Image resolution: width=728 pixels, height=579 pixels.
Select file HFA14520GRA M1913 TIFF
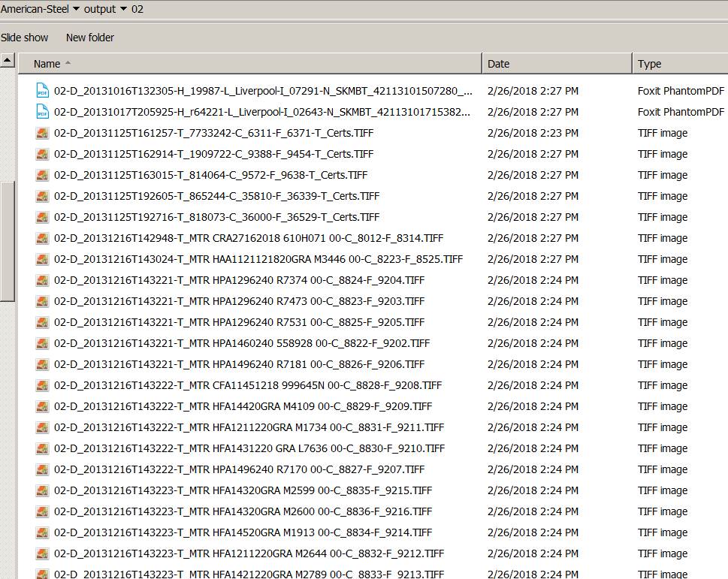[243, 532]
